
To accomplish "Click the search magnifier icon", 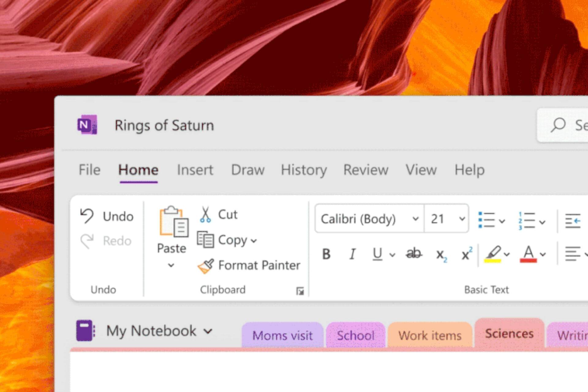I will coord(559,125).
